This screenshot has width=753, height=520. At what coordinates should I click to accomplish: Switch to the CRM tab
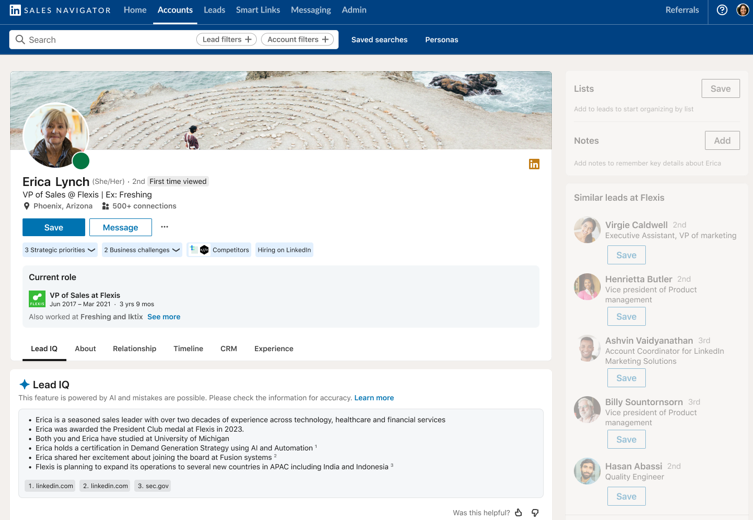pyautogui.click(x=229, y=349)
